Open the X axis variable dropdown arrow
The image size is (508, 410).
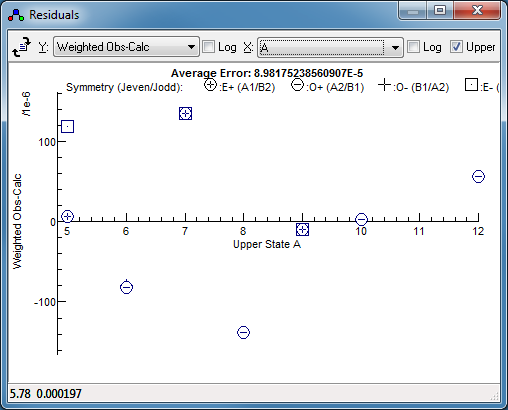click(395, 48)
